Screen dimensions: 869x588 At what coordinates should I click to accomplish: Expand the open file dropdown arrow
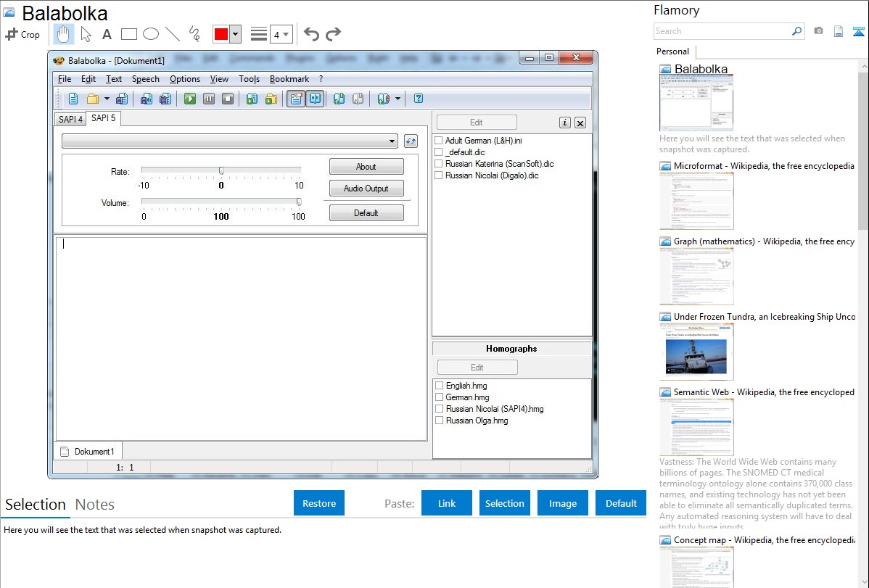(107, 99)
